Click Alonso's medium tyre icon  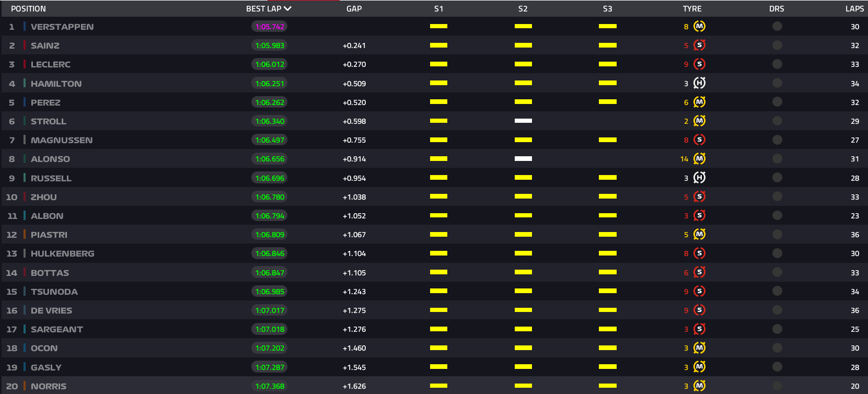click(x=699, y=159)
